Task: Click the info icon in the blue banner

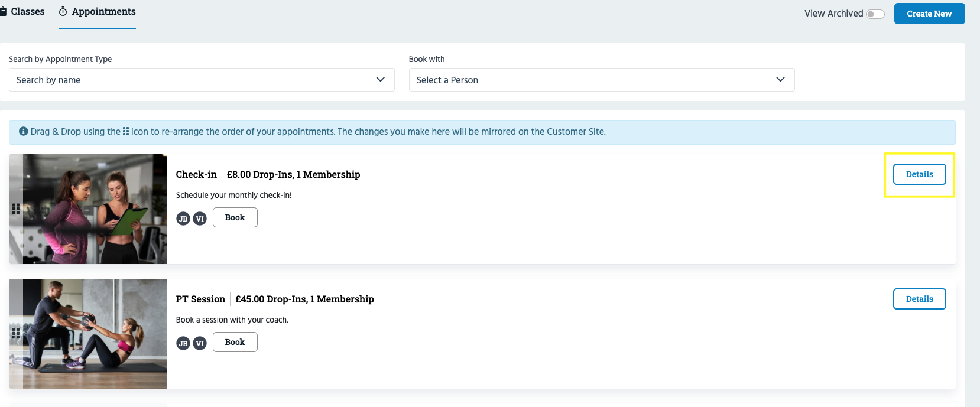Action: click(24, 131)
